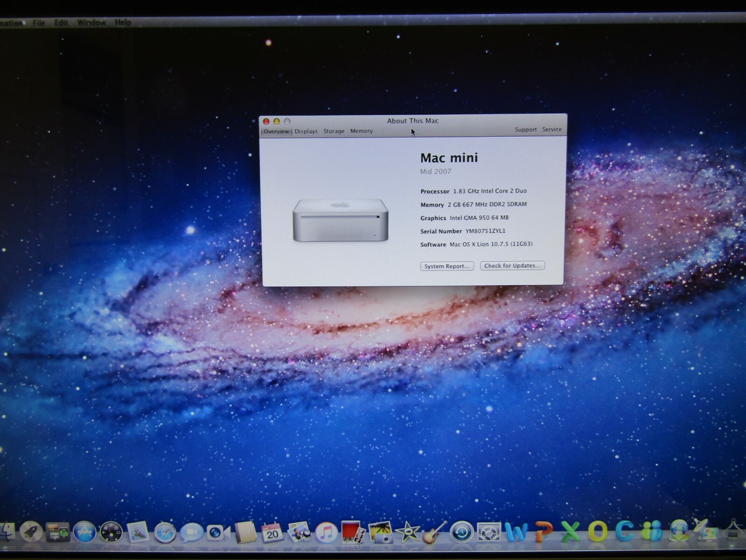
Task: Close the About This Mac window
Action: [266, 121]
